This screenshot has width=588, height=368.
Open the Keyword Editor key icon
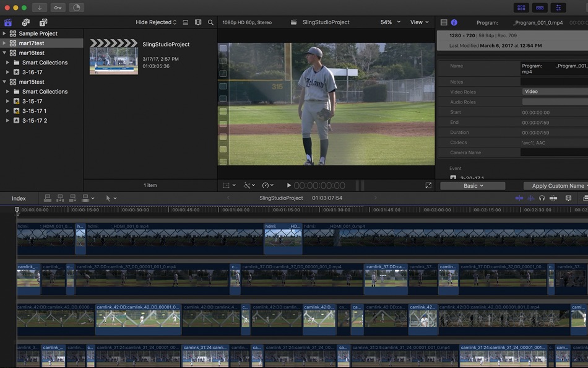click(58, 7)
